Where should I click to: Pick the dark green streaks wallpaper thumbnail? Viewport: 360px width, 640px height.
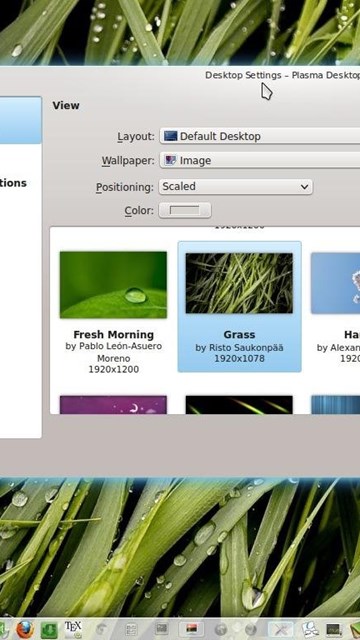[x=239, y=404]
